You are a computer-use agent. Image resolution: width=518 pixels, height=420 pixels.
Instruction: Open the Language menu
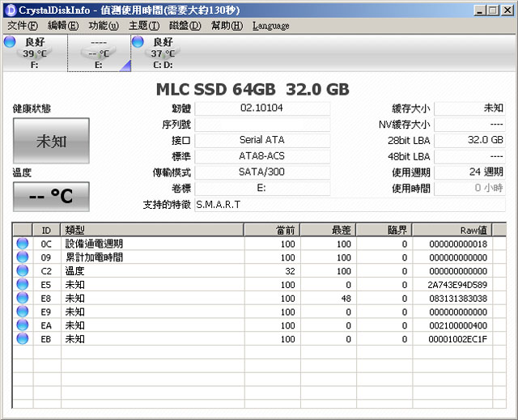point(270,26)
